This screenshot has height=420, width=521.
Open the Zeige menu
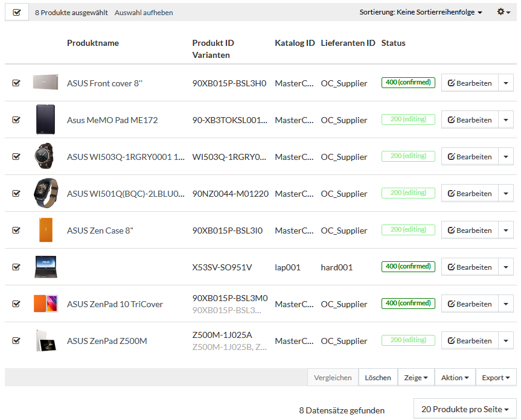[x=416, y=378]
